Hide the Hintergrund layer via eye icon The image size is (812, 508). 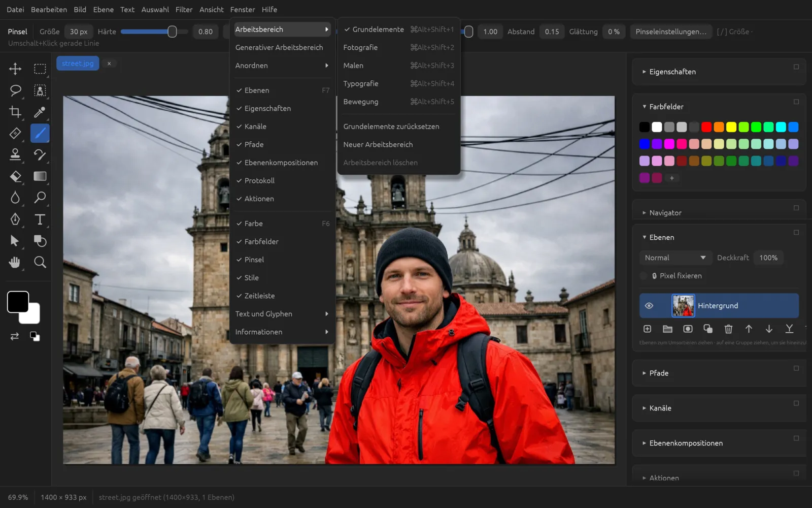(x=649, y=306)
